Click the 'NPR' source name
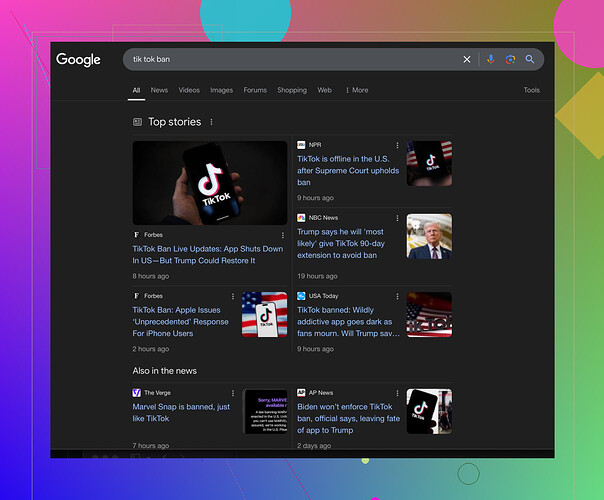The height and width of the screenshot is (500, 604). (315, 145)
